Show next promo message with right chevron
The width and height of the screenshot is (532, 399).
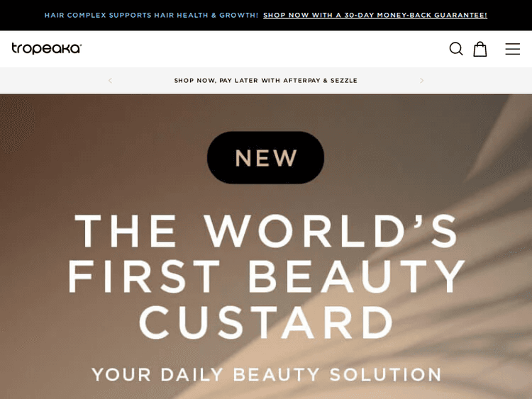pos(422,81)
